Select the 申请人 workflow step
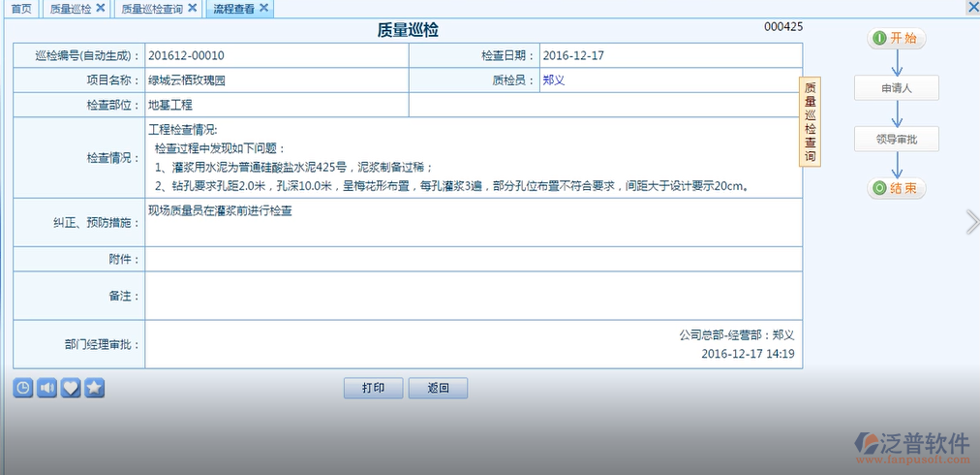The image size is (980, 475). coord(896,88)
